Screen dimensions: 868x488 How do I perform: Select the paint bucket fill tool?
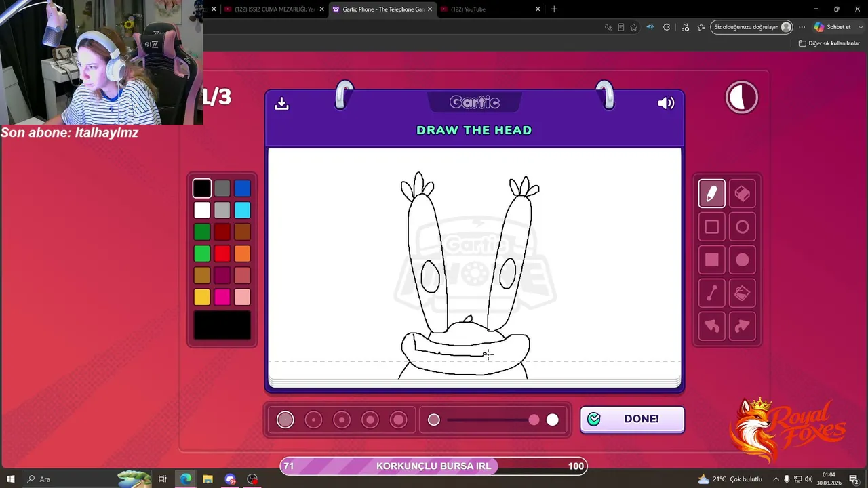pos(743,293)
